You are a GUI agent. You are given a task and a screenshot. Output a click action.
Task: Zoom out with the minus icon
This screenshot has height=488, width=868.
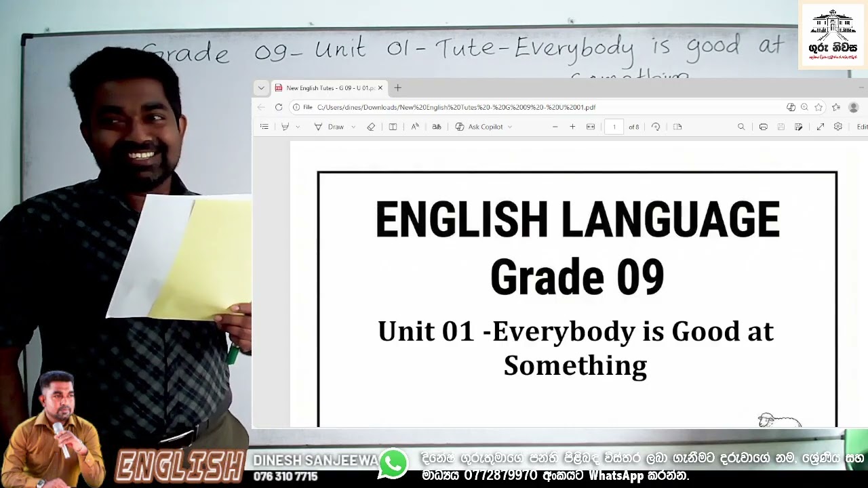pyautogui.click(x=555, y=127)
